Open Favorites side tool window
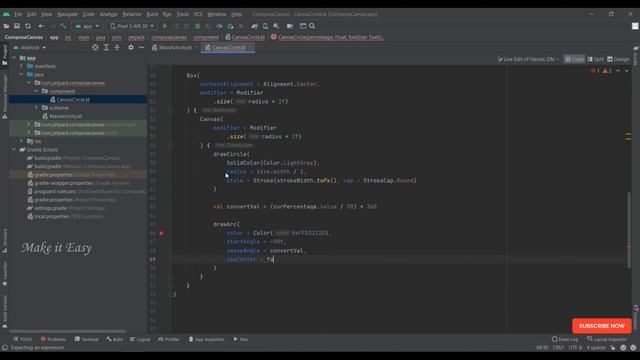Image resolution: width=640 pixels, height=360 pixels. click(x=5, y=274)
